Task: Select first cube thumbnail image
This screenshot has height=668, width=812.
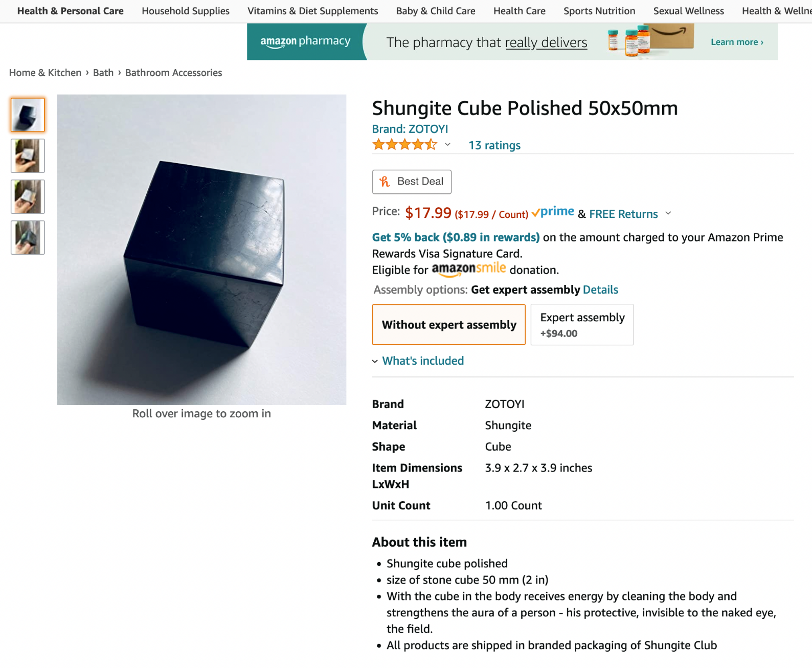Action: (x=28, y=115)
